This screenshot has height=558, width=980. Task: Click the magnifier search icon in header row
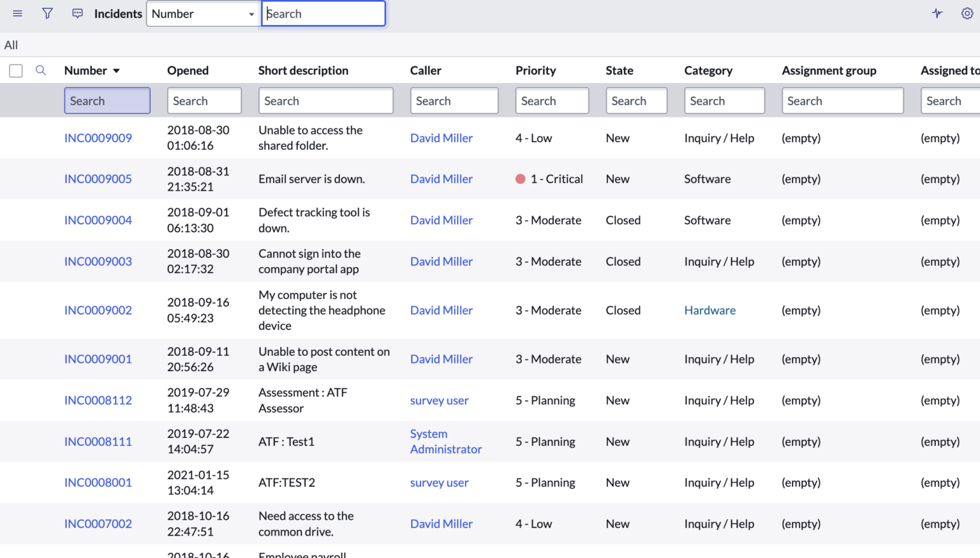coord(41,70)
